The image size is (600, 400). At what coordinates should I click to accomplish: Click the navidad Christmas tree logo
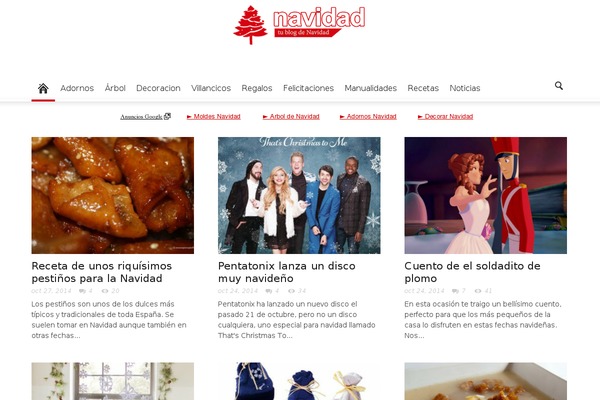[x=299, y=24]
